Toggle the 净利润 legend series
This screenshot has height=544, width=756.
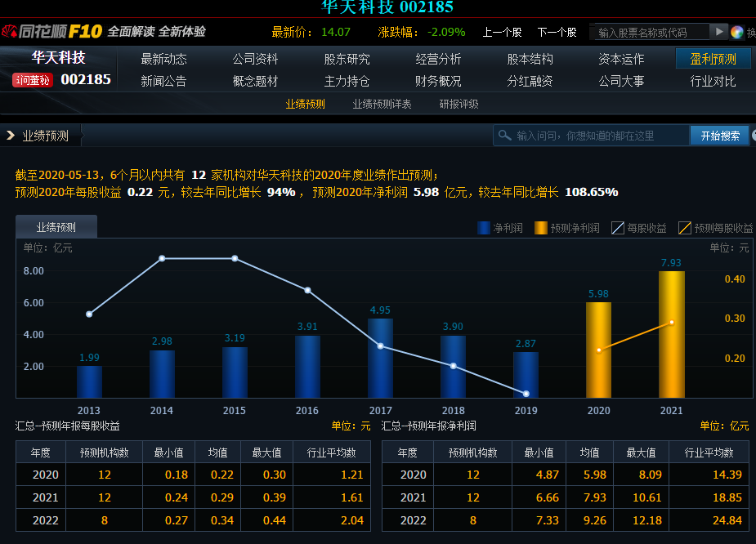(500, 228)
